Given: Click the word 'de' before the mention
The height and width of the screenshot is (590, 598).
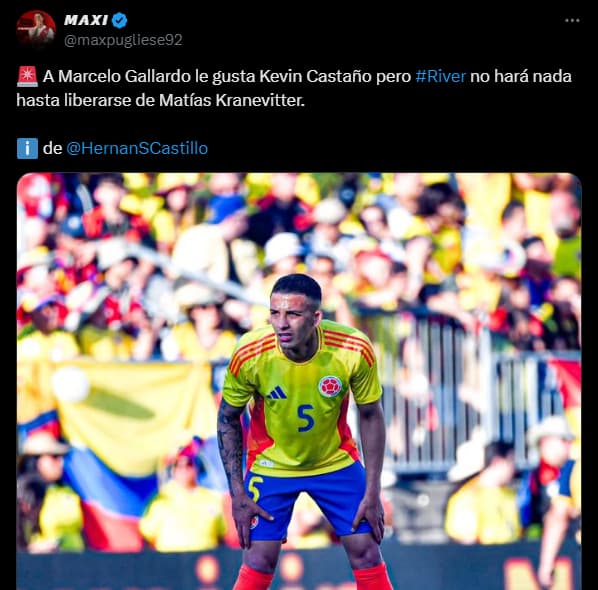Looking at the screenshot, I should pos(52,148).
